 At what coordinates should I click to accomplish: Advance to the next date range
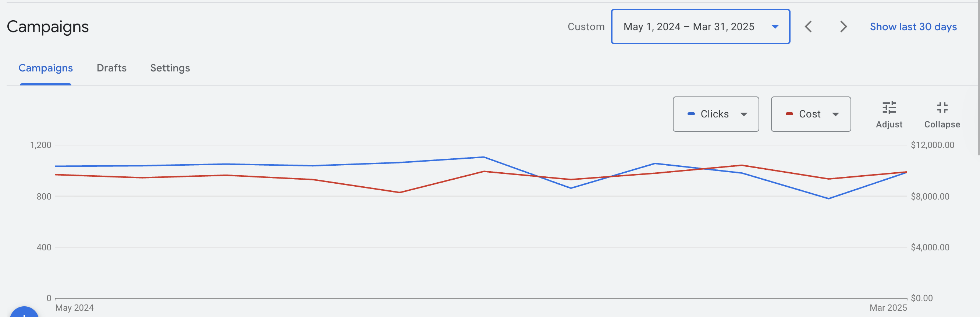(x=844, y=27)
